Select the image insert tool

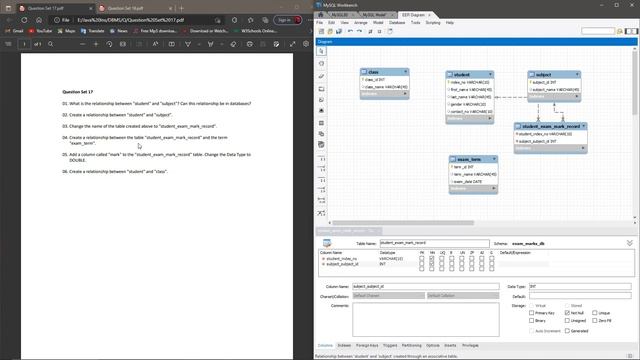click(322, 111)
